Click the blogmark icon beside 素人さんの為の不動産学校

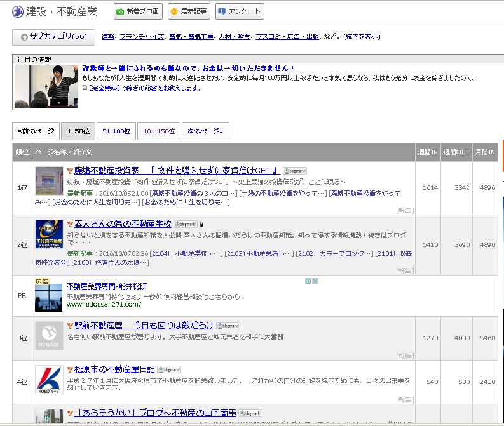pos(187,224)
